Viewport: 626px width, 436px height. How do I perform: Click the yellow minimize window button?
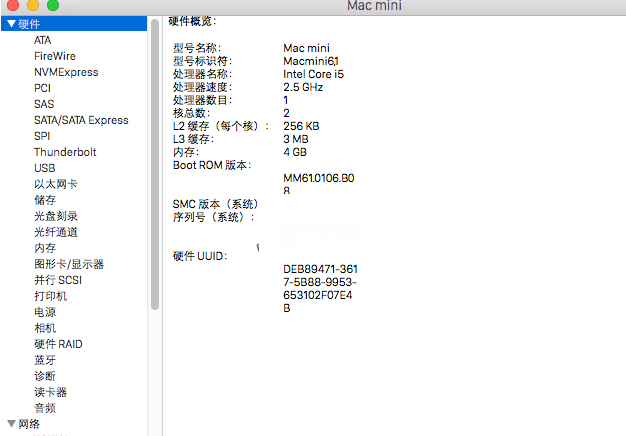[x=32, y=7]
